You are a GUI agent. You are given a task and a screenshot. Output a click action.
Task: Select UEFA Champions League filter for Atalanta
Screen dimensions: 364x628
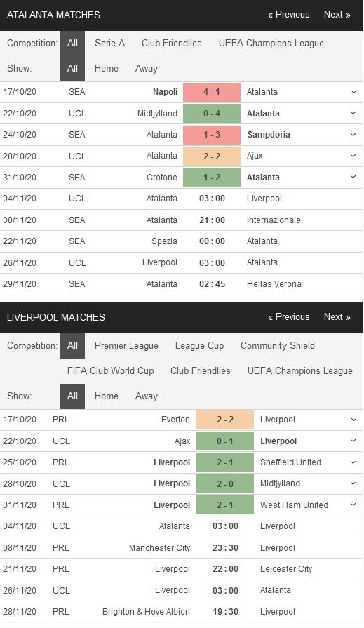point(271,44)
